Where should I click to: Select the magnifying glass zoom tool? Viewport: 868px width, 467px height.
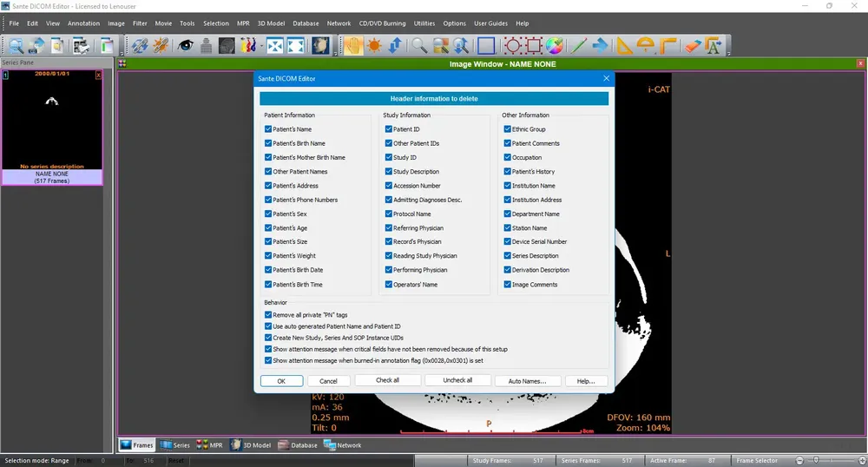pyautogui.click(x=419, y=45)
